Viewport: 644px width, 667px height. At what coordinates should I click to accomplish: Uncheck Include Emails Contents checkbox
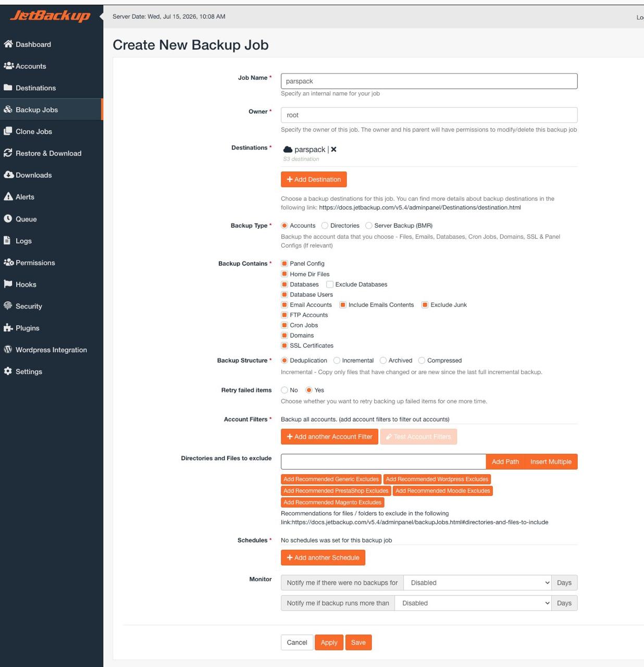343,305
